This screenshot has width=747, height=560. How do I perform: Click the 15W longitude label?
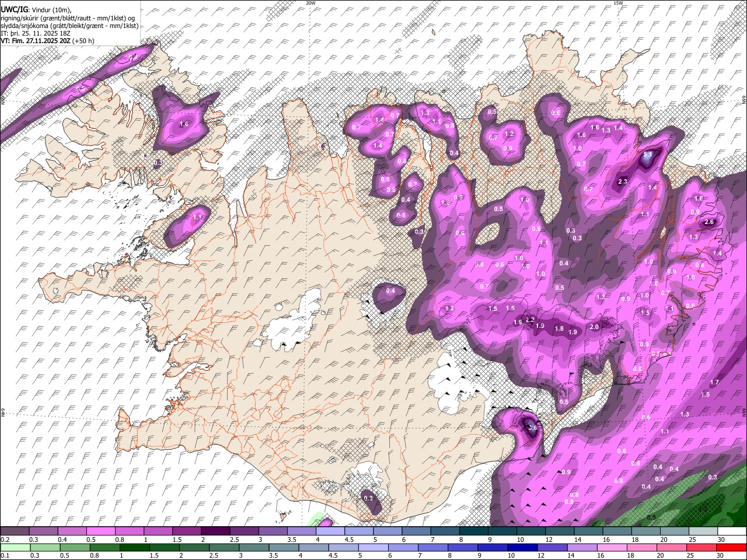click(x=618, y=3)
